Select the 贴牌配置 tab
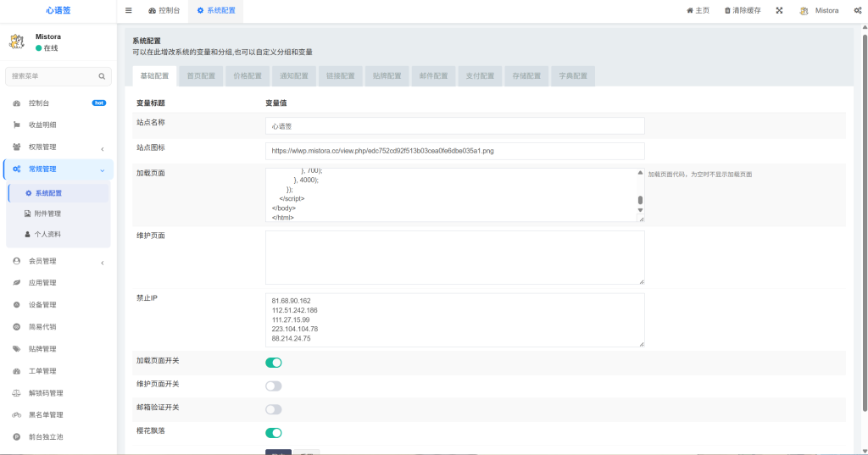 (x=387, y=76)
